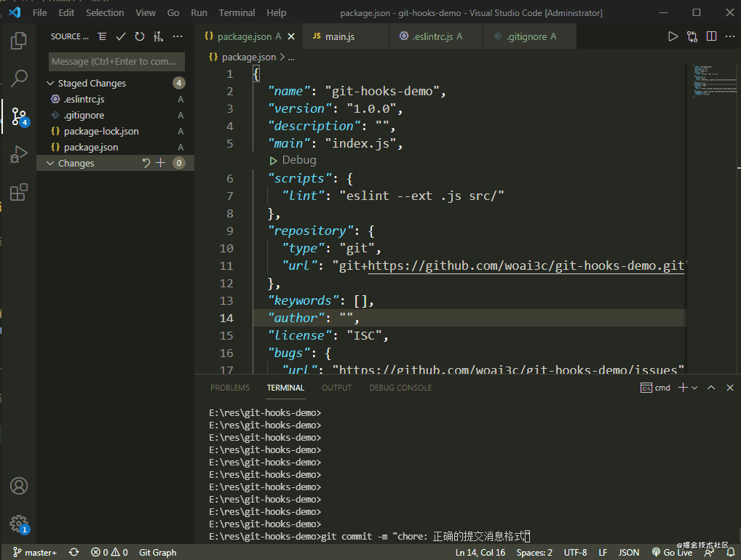Run the file using the play icon

click(x=673, y=36)
